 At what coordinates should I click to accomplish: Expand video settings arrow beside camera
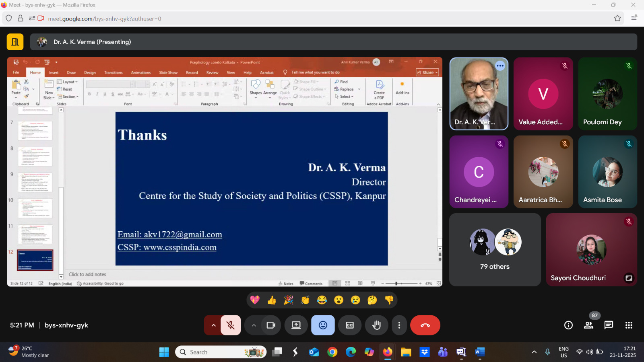pos(254,325)
